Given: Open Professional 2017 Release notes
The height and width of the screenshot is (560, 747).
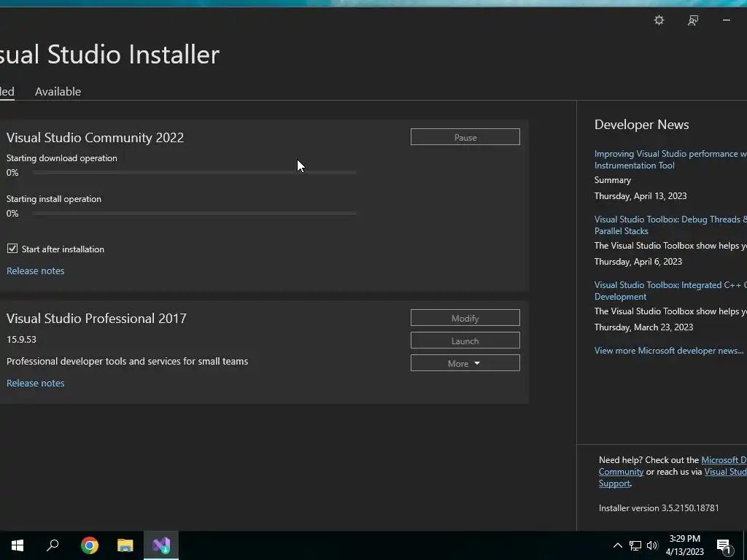Looking at the screenshot, I should [x=35, y=383].
